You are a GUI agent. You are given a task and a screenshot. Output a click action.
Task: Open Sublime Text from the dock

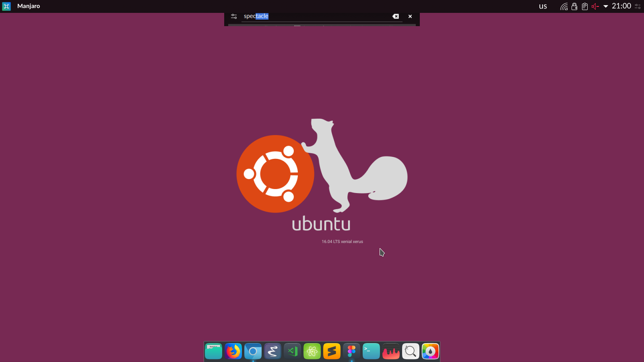(x=332, y=352)
